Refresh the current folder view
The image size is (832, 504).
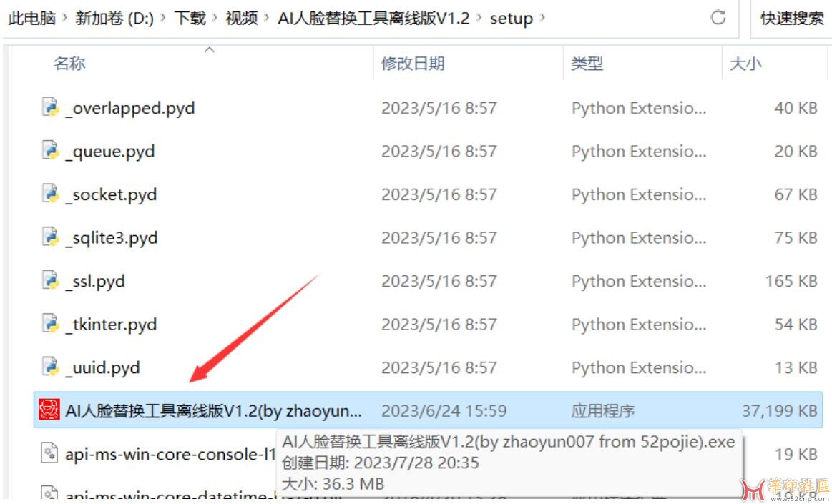[718, 18]
